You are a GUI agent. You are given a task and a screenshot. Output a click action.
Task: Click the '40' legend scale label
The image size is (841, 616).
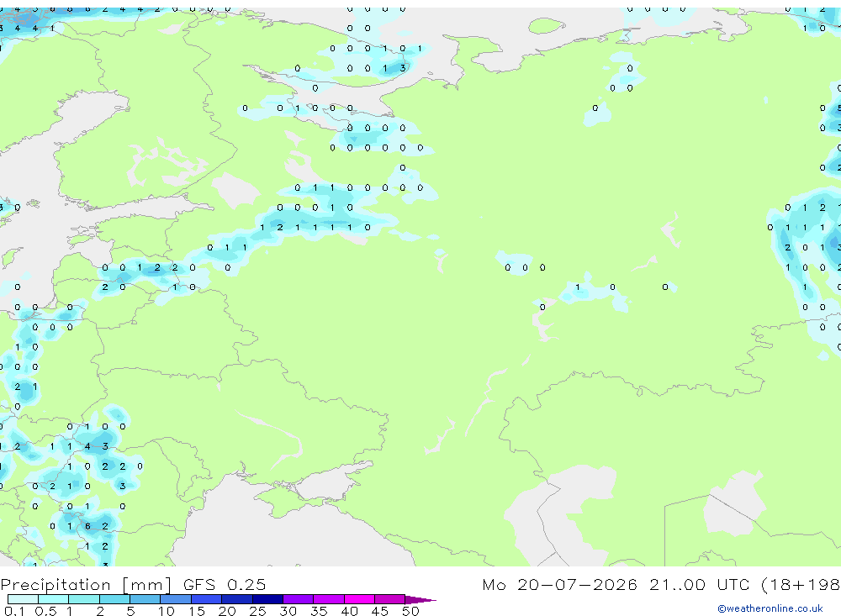click(x=350, y=611)
